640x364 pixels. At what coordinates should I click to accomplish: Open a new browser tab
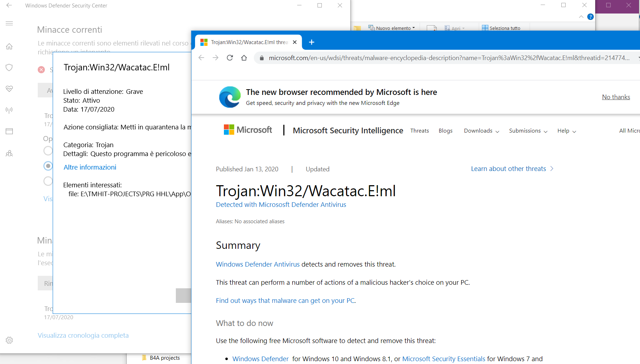(x=311, y=42)
